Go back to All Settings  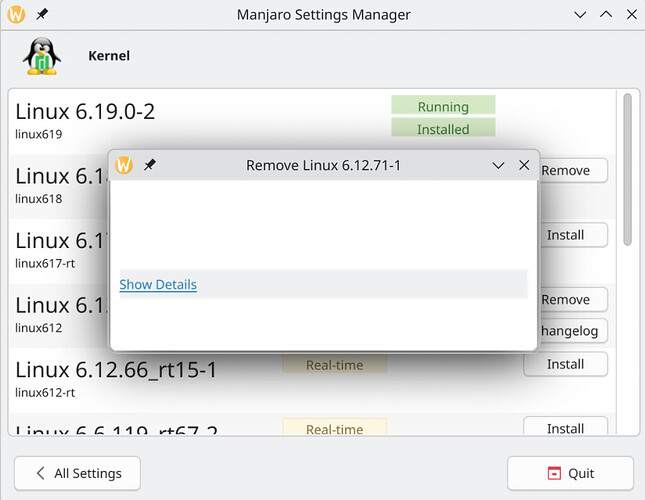click(77, 473)
